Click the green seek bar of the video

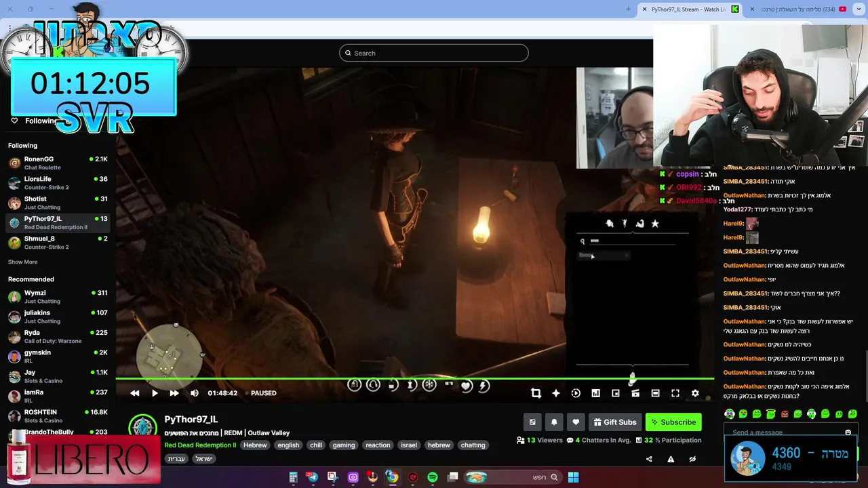414,379
